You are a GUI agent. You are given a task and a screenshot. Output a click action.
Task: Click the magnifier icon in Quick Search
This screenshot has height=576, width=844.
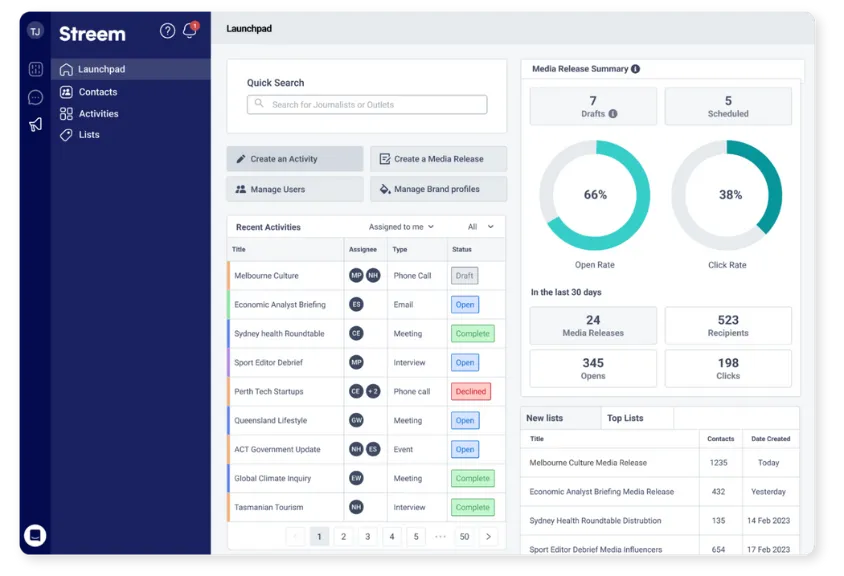click(x=259, y=103)
